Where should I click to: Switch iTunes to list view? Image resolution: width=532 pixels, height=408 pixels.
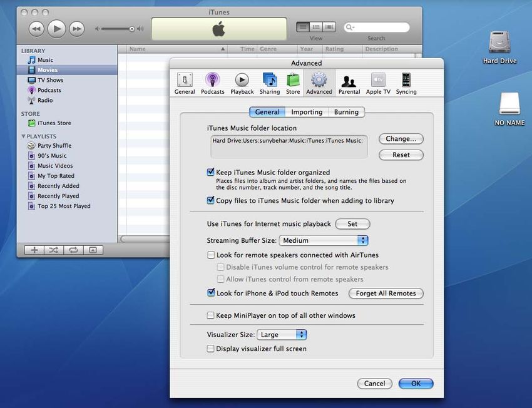(x=303, y=27)
